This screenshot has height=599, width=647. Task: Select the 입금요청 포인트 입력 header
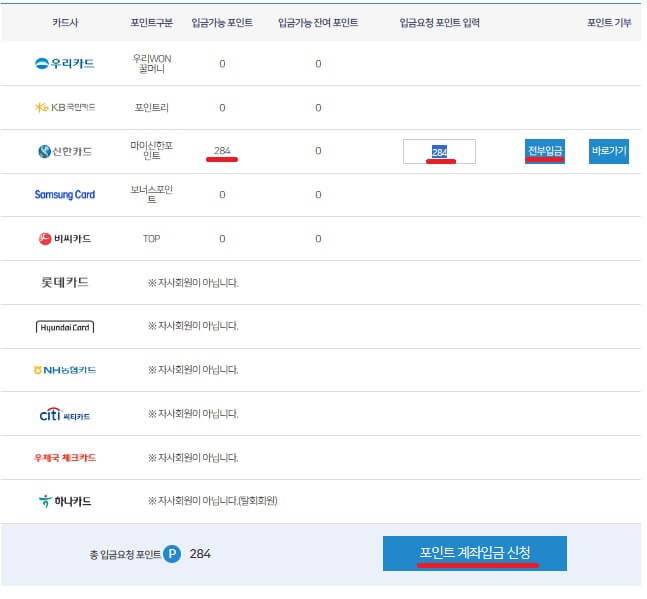(439, 23)
